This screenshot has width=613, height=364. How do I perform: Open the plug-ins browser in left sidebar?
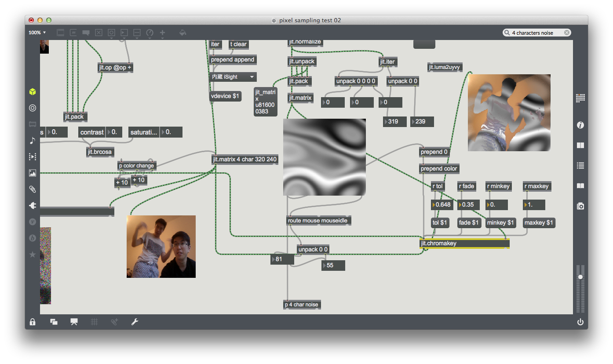click(33, 205)
